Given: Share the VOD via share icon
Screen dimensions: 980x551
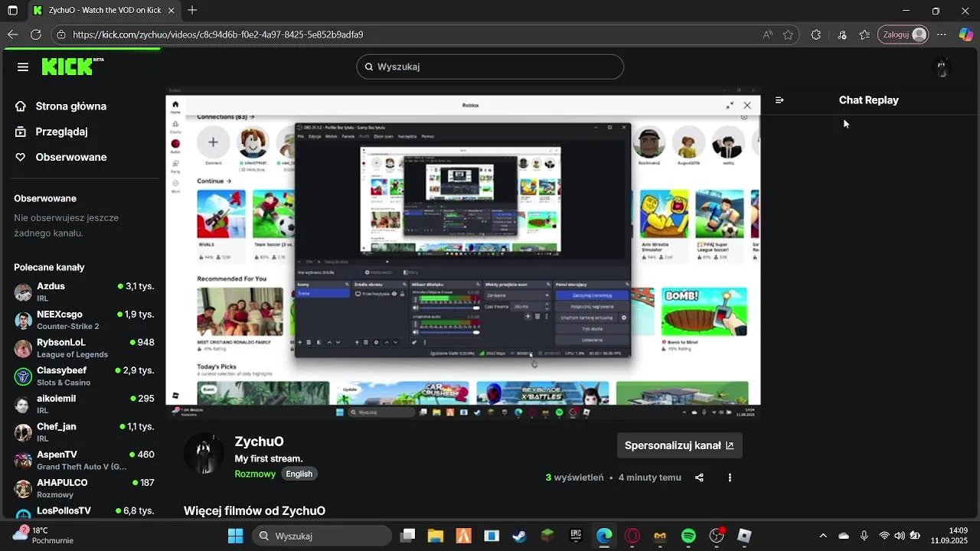Looking at the screenshot, I should coord(699,478).
